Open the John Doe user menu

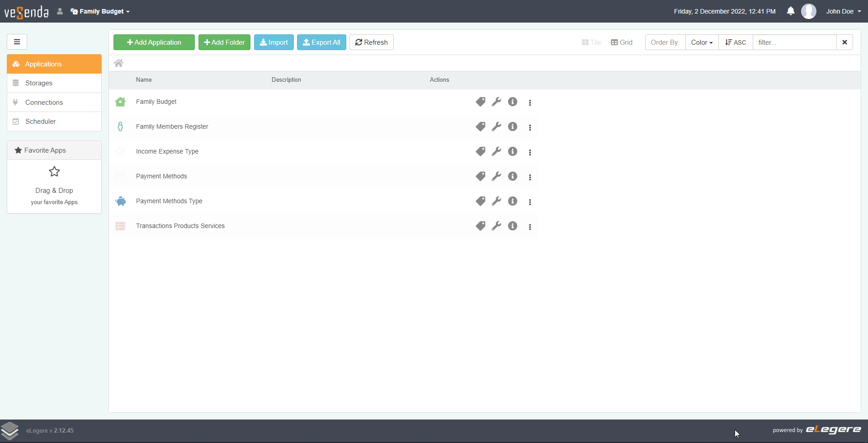pos(843,11)
